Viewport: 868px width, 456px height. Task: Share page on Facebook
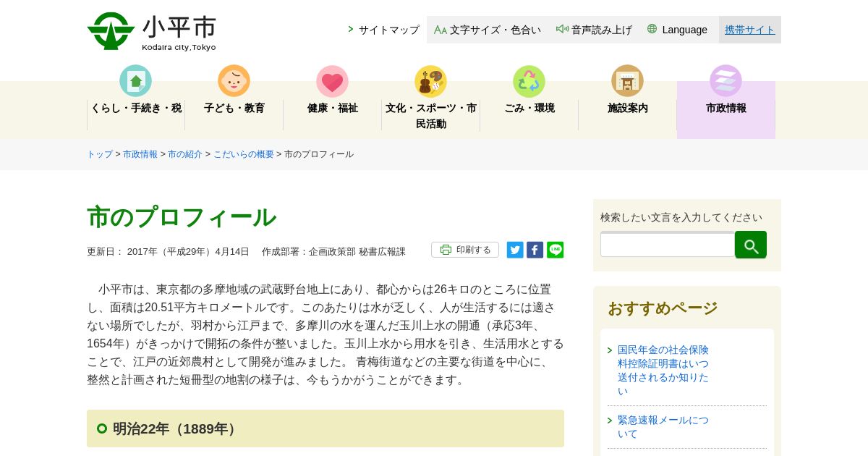535,250
